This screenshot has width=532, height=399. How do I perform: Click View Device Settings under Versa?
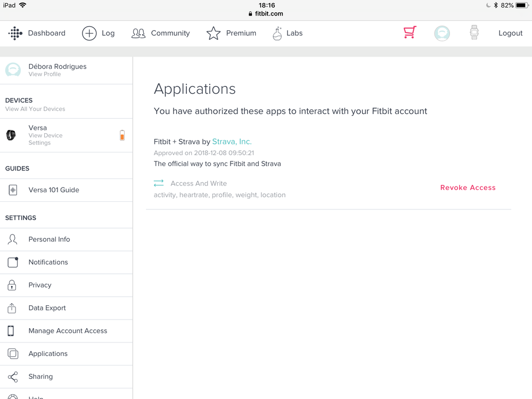(45, 139)
